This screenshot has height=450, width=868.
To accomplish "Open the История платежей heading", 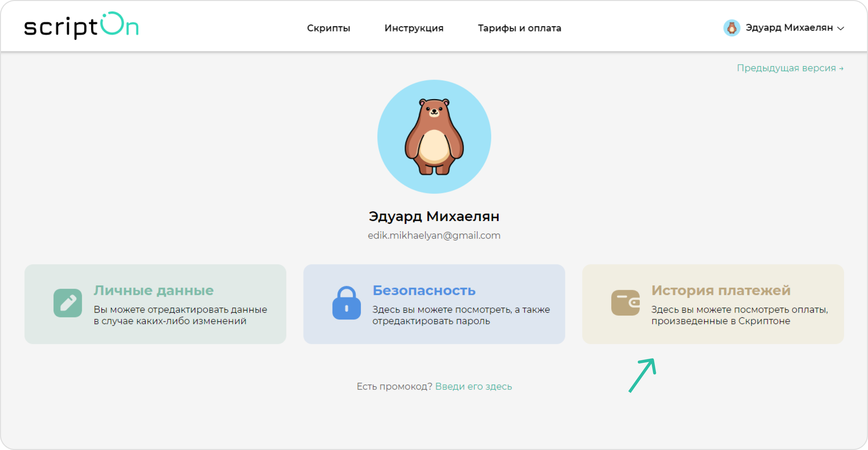I will 721,290.
